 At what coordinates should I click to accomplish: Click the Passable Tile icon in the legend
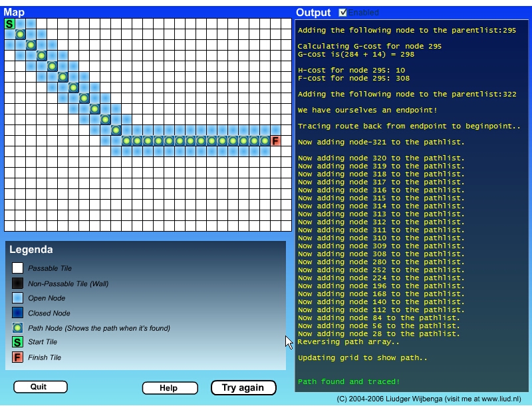17,268
